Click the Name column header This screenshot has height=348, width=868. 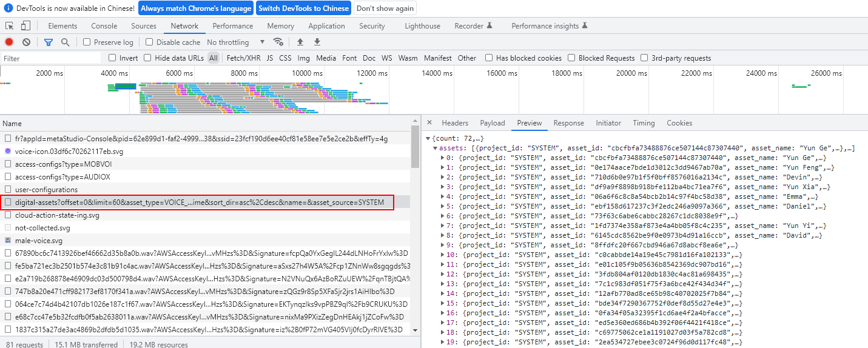click(206, 123)
